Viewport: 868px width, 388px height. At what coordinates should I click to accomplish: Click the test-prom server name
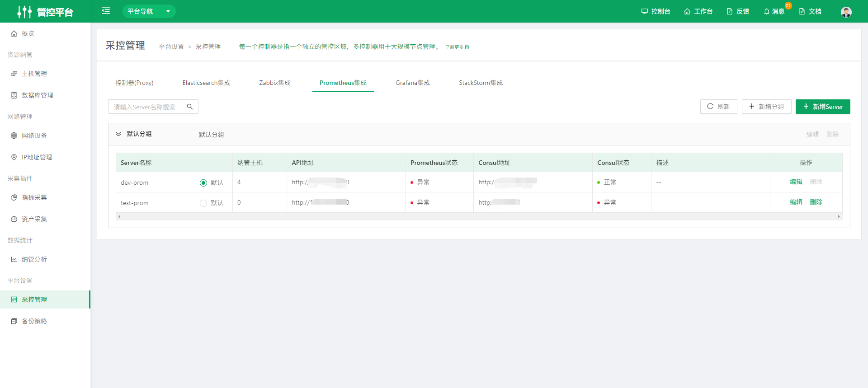(134, 203)
